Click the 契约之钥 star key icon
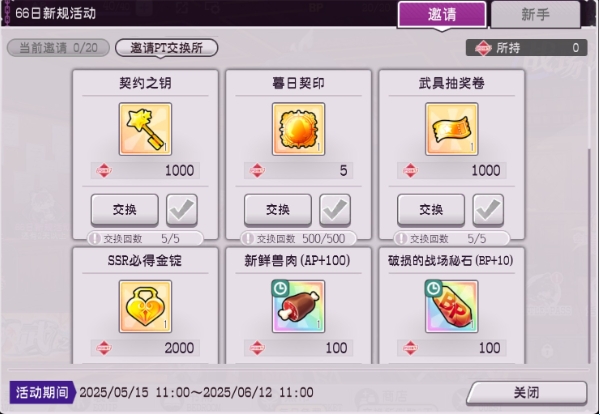 tap(145, 129)
